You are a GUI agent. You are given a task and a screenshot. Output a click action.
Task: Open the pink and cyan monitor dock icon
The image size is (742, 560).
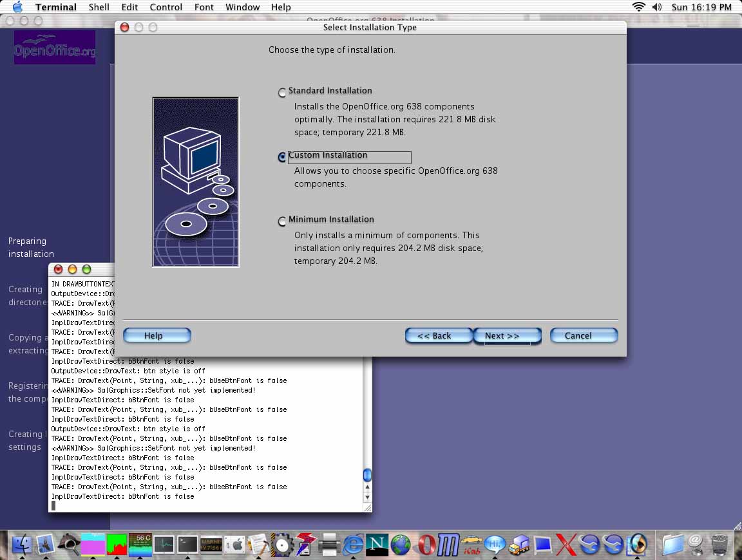click(x=93, y=545)
